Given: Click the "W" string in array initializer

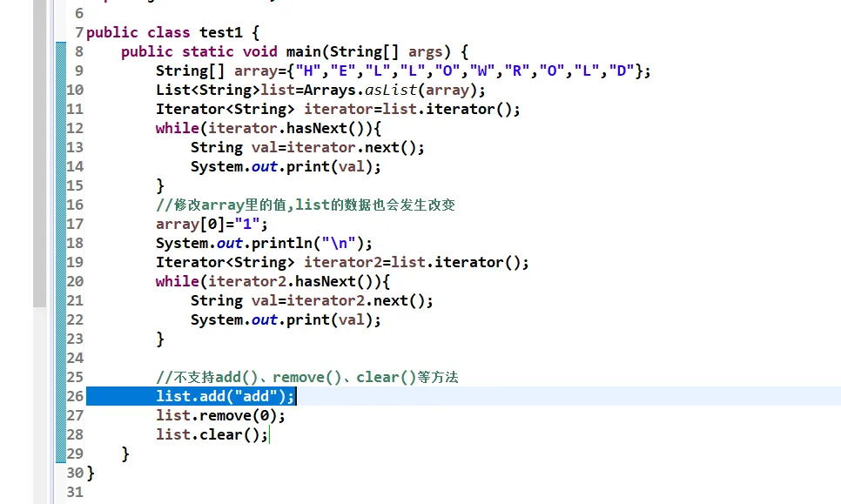Looking at the screenshot, I should (482, 71).
